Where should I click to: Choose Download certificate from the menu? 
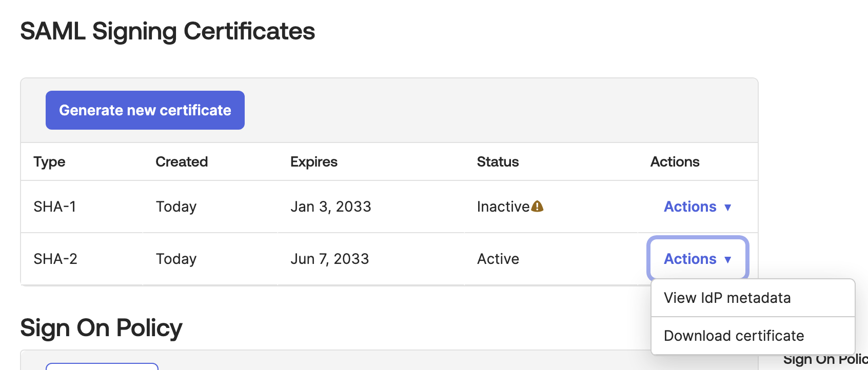click(x=734, y=336)
